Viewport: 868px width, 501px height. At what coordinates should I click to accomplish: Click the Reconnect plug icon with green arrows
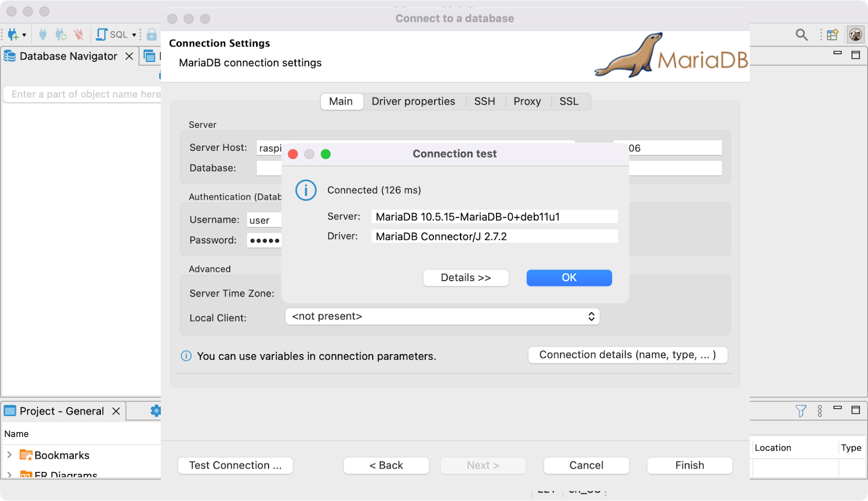click(61, 35)
